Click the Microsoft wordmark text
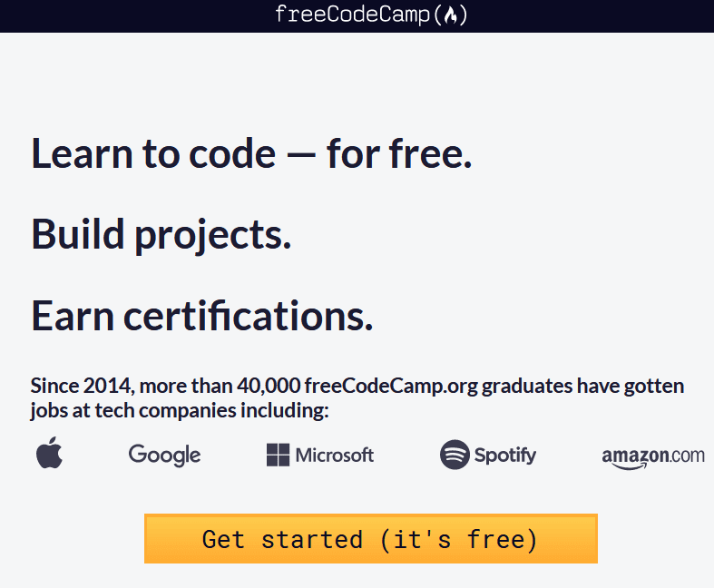714x588 pixels. tap(335, 455)
